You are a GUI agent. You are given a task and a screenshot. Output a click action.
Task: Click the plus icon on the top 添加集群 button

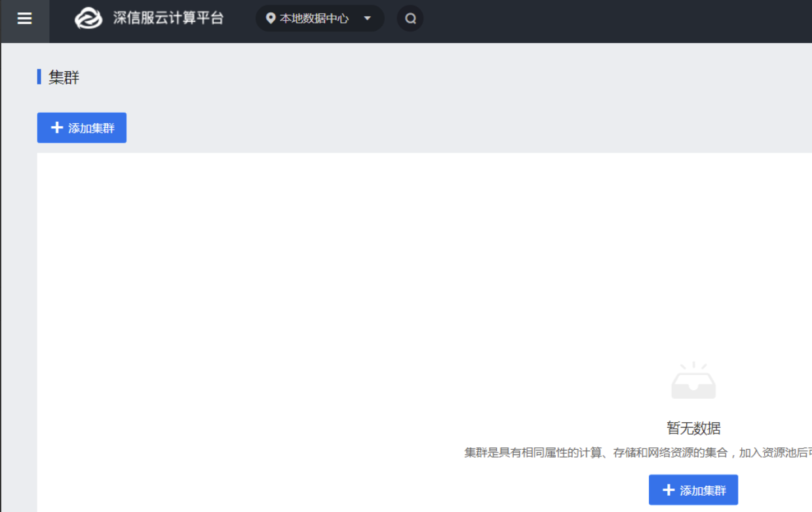(57, 128)
